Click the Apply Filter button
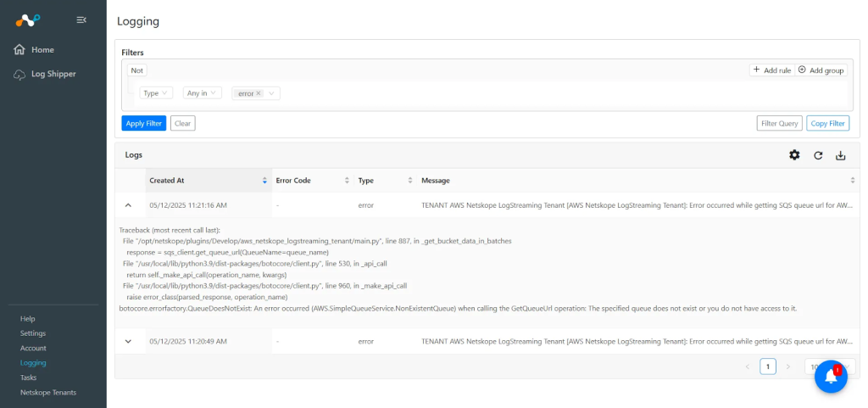Viewport: 868px width, 408px height. pyautogui.click(x=144, y=124)
